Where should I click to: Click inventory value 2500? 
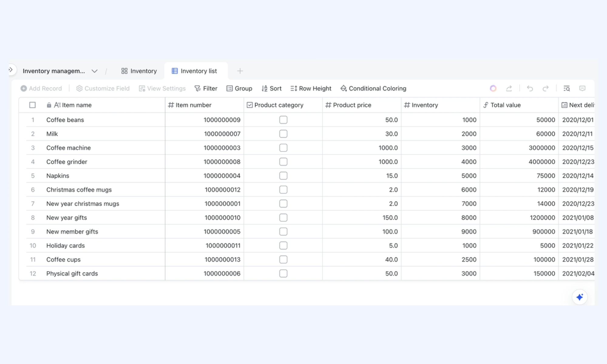click(x=469, y=259)
